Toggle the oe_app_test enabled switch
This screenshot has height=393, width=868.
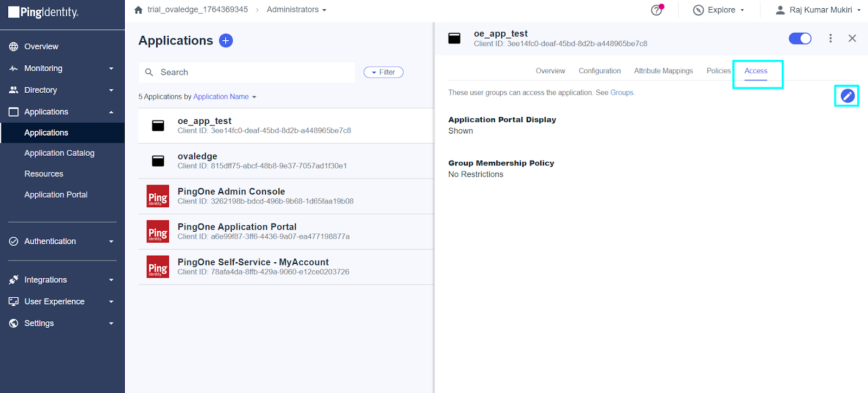coord(800,38)
